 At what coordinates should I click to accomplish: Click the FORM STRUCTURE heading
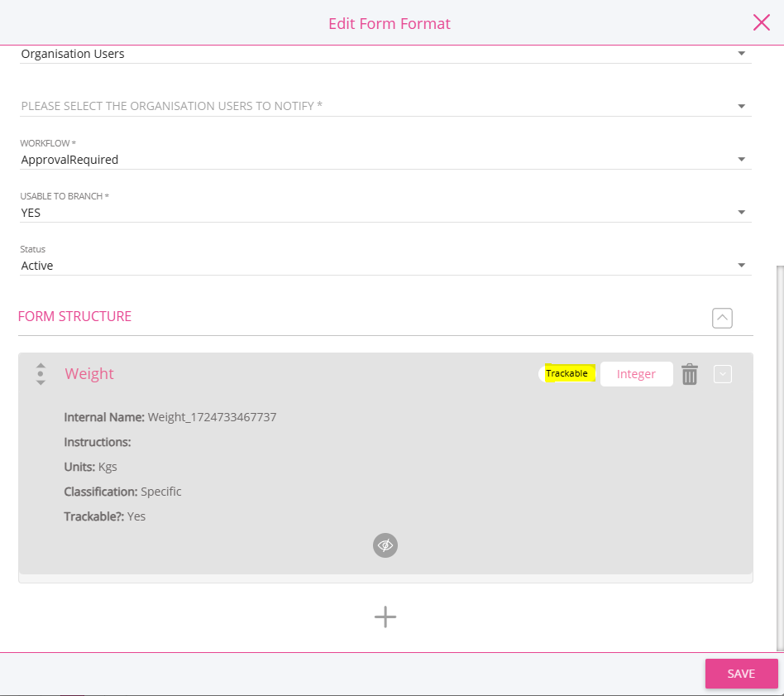pos(74,316)
